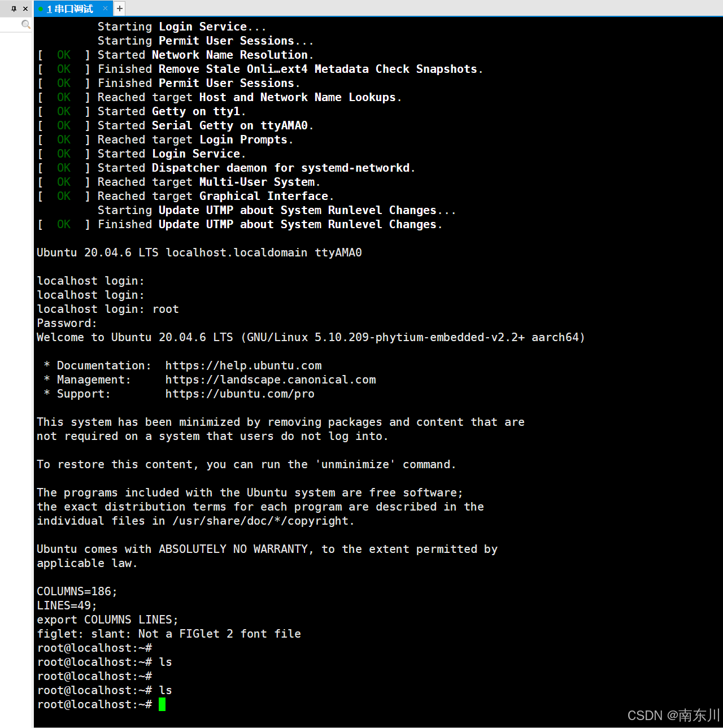Screen dimensions: 723x728
Task: Close the docked sidebar panel
Action: click(x=25, y=8)
